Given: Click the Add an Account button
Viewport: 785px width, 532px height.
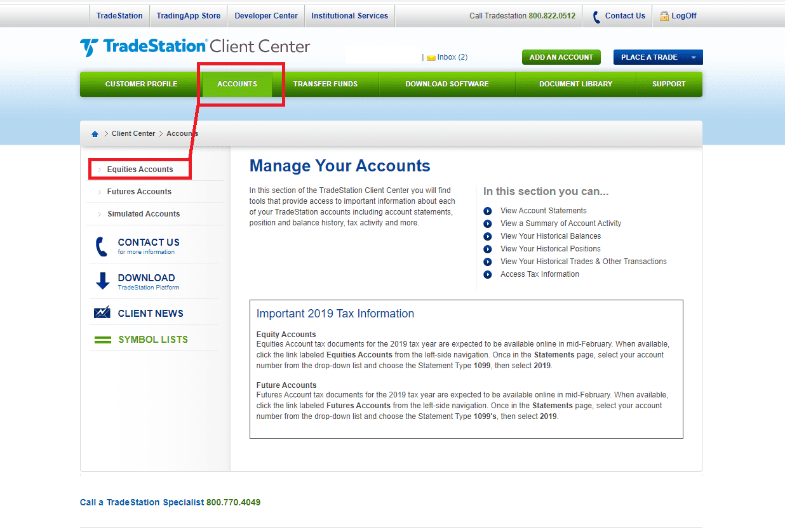Looking at the screenshot, I should [x=561, y=57].
